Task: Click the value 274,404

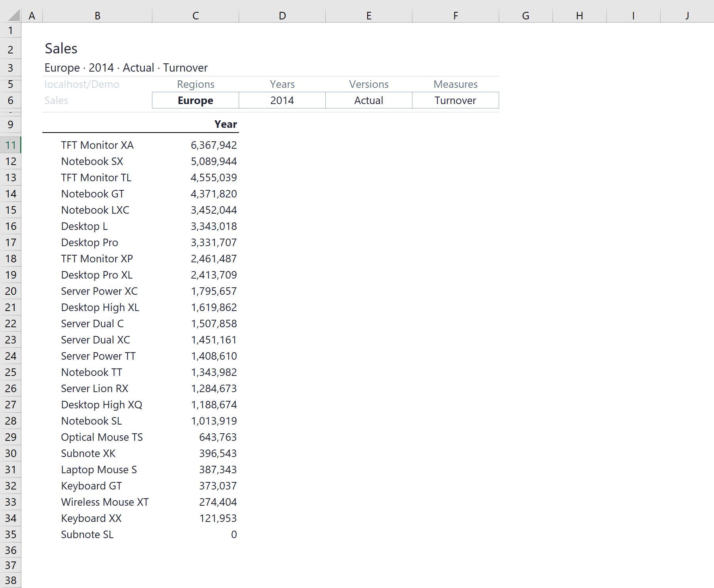Action: 218,502
